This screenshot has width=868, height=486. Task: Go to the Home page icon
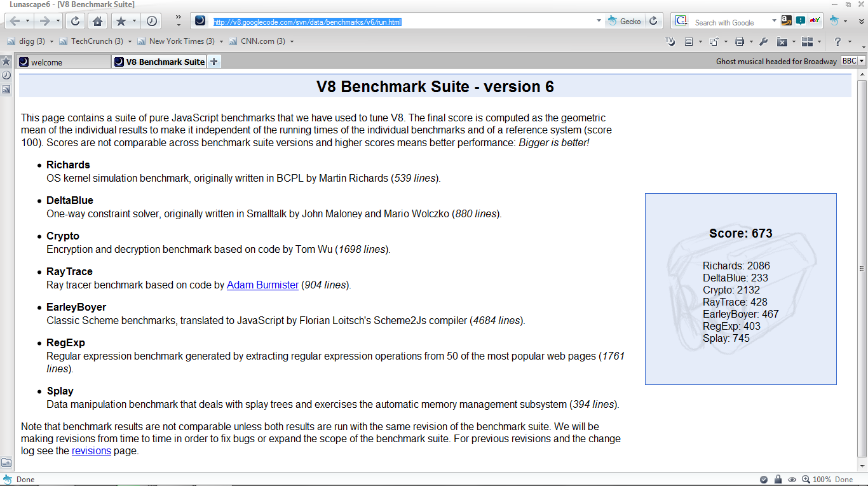coord(97,21)
